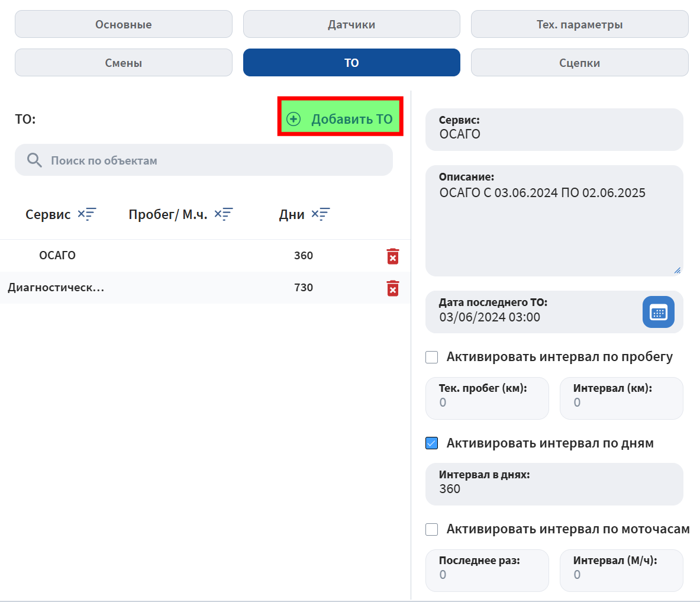700x602 pixels.
Task: Open the calendar date picker
Action: pos(658,312)
